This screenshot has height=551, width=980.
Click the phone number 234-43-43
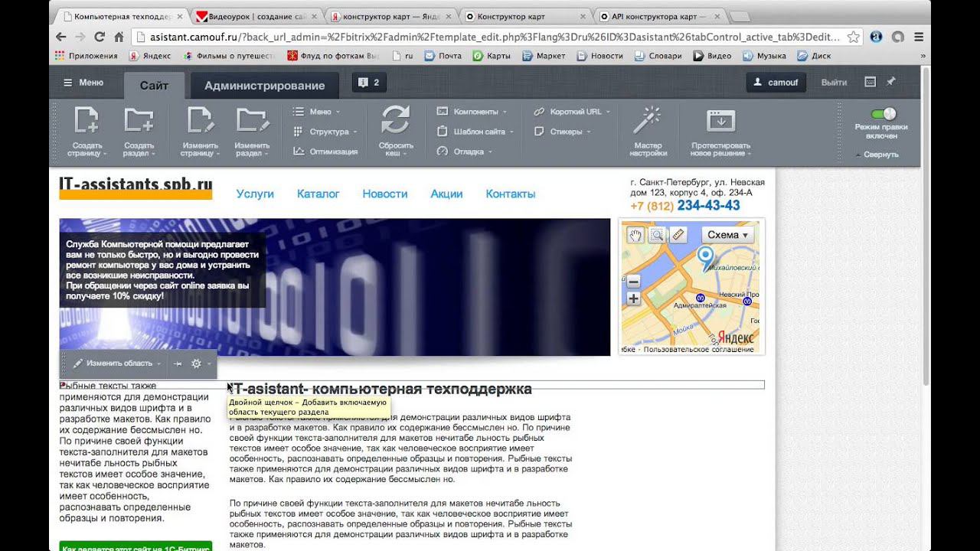pos(708,206)
